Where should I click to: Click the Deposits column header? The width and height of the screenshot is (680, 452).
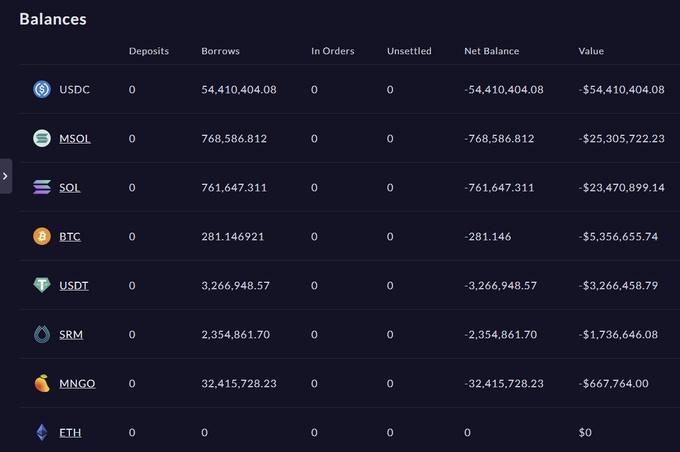(149, 51)
